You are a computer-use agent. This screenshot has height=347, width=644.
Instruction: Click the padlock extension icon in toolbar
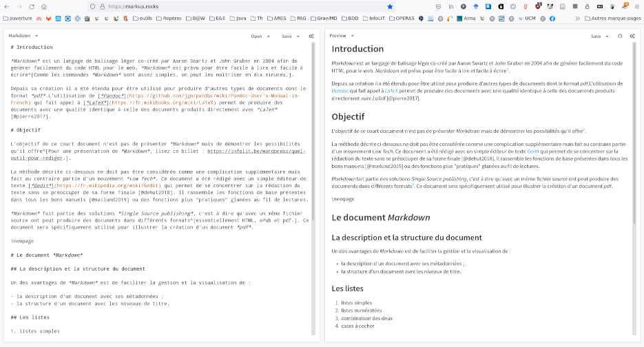(x=587, y=7)
